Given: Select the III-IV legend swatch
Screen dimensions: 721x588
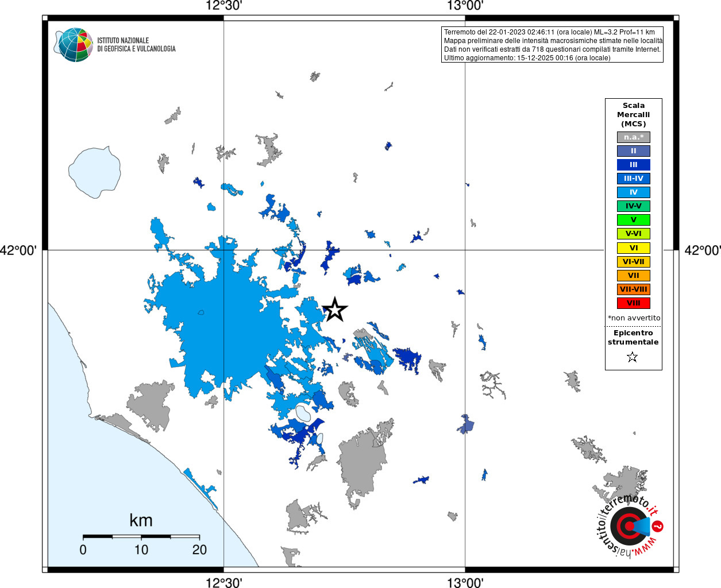Looking at the screenshot, I should click(634, 179).
